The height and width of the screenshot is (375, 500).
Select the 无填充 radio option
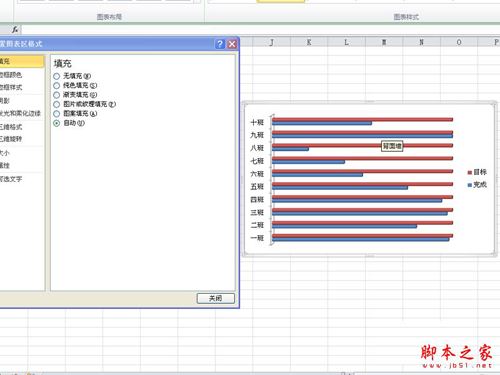tap(57, 76)
